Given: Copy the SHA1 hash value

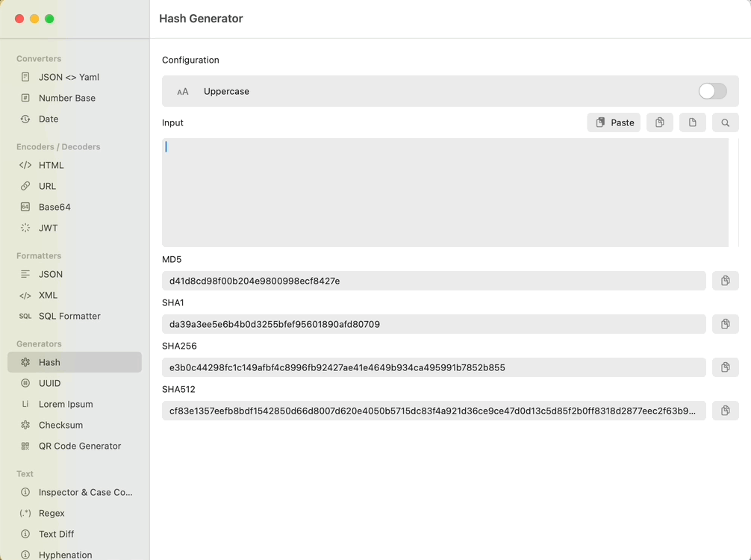Looking at the screenshot, I should [725, 324].
